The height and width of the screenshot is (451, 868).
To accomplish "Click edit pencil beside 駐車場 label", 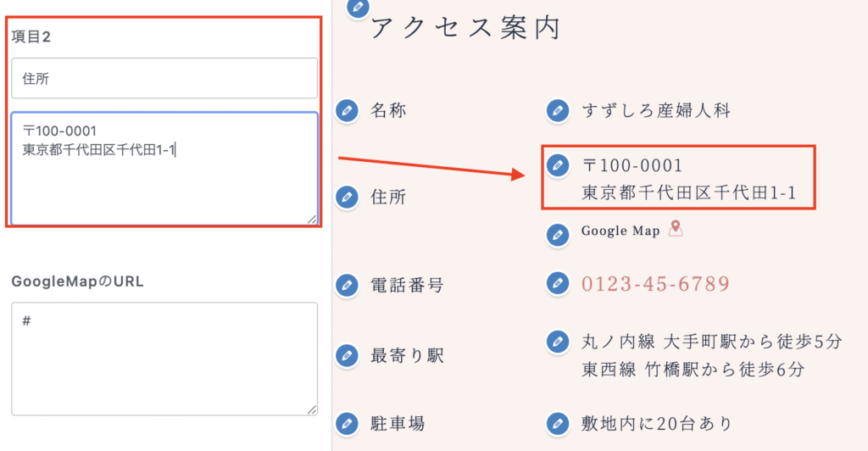I will pos(346,423).
